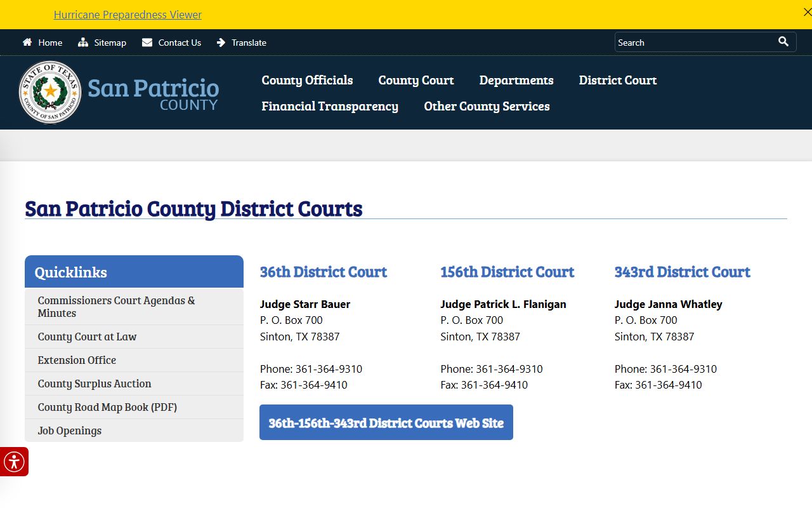Open Commissioners Court Agendas & Minutes quicklink

[x=134, y=307]
